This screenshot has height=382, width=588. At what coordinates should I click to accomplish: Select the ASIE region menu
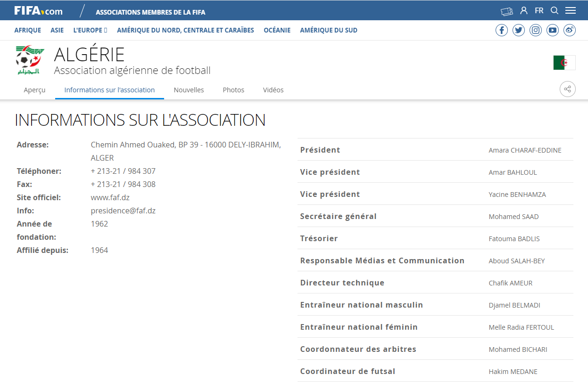(x=57, y=30)
